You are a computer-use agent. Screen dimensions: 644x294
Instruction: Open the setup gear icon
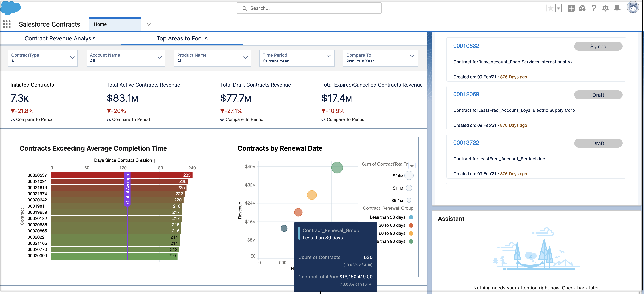605,8
